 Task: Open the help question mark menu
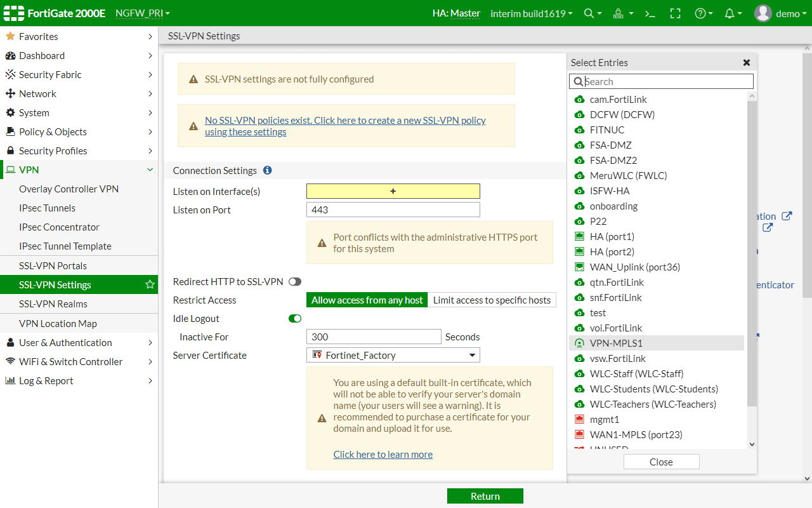tap(704, 13)
